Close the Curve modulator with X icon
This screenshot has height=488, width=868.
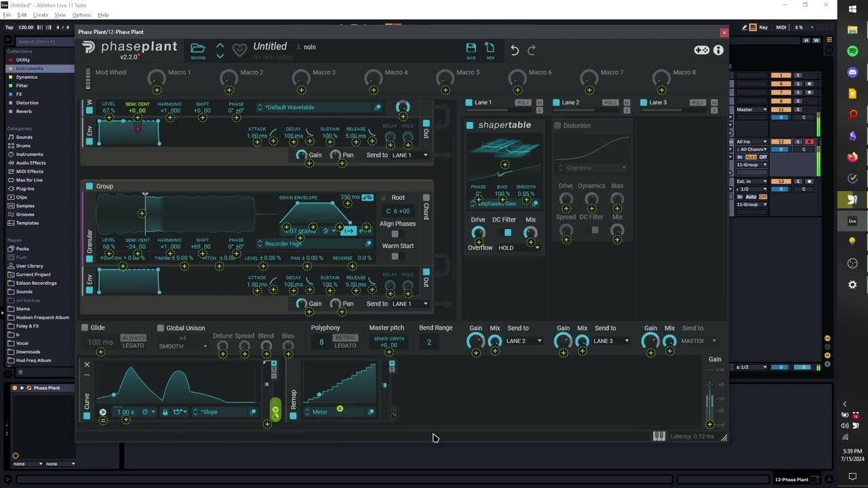tap(87, 365)
